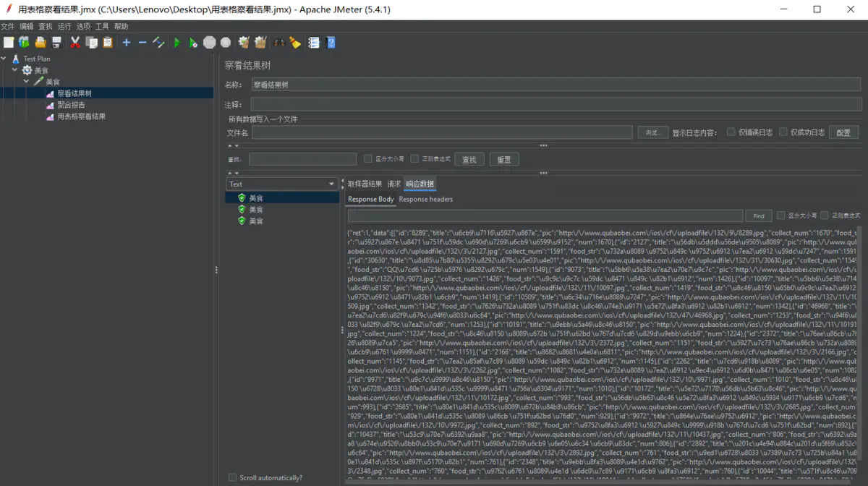Collapse the 美食 thread group node
This screenshot has width=868, height=486.
coord(14,70)
